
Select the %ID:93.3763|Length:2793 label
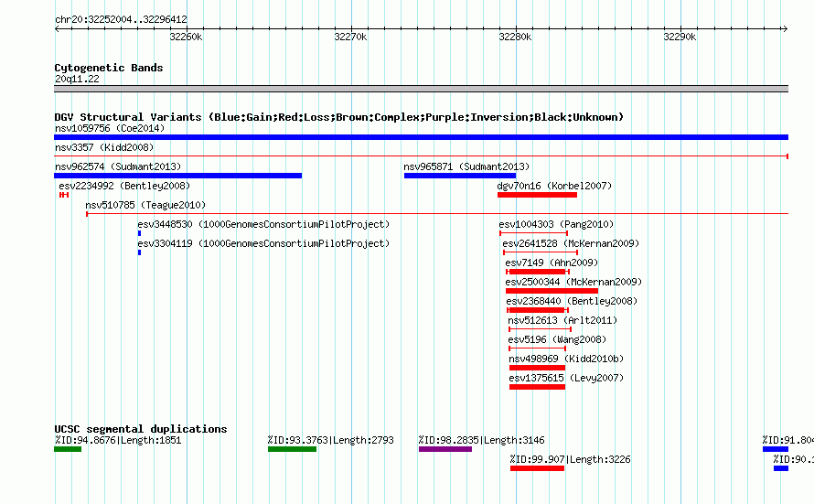[x=331, y=440]
